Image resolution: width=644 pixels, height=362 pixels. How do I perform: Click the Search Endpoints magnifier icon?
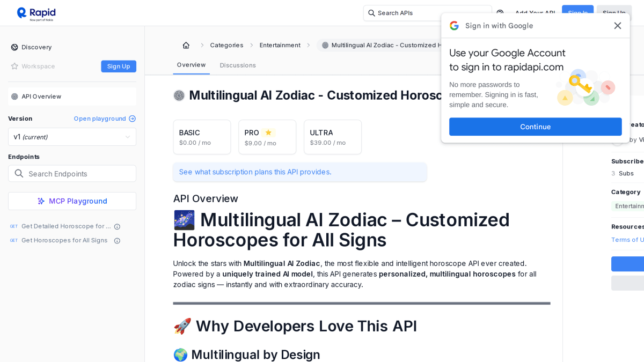coord(19,173)
